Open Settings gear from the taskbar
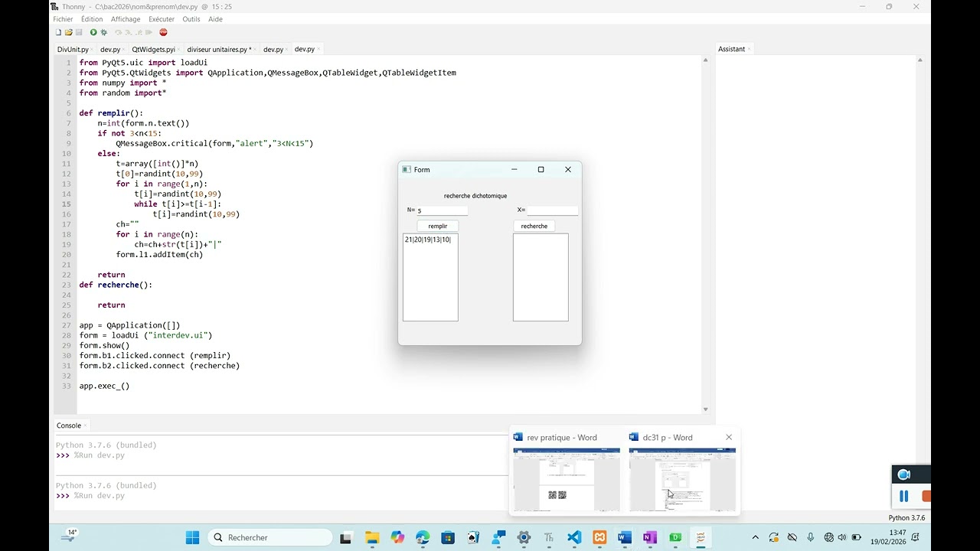The width and height of the screenshot is (980, 551). pos(524,537)
